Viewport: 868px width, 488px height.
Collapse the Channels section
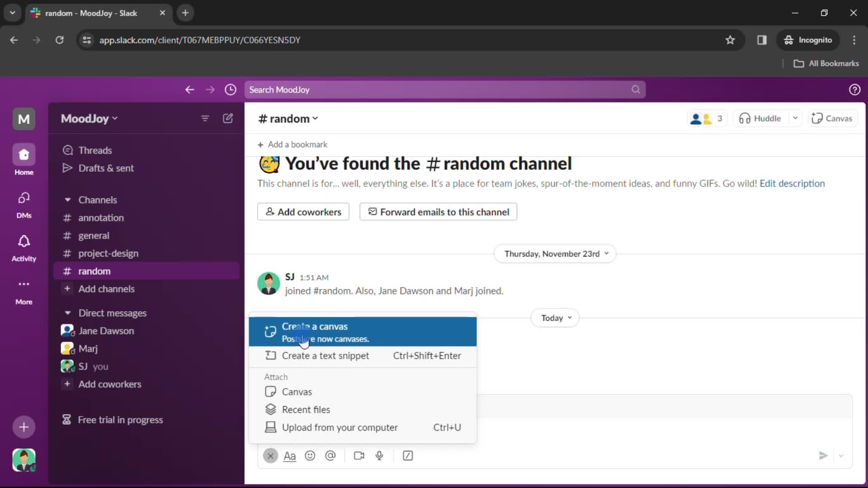point(67,200)
